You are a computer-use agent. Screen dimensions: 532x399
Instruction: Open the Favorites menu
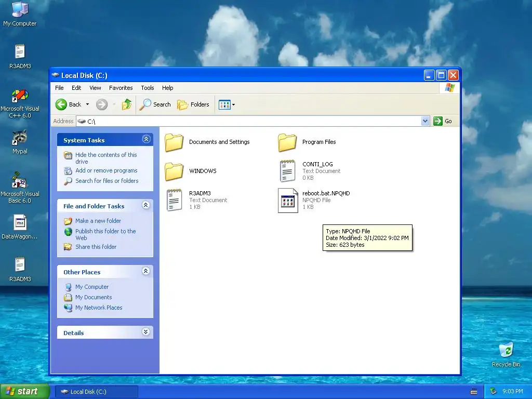pyautogui.click(x=121, y=88)
